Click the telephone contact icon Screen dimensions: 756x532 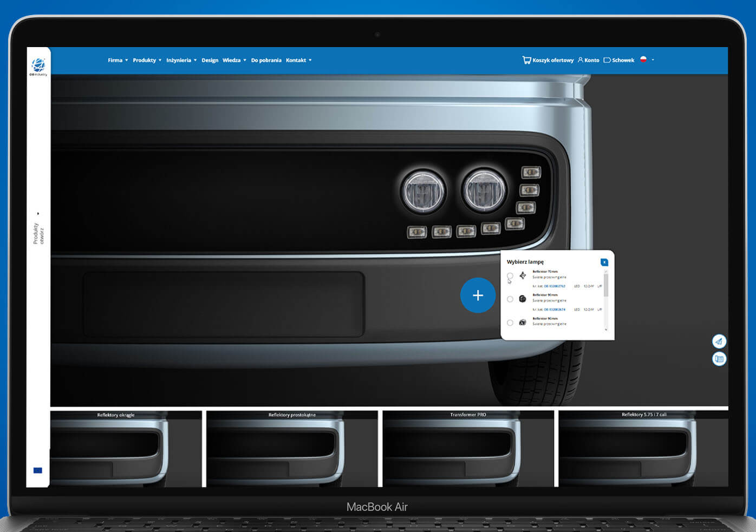pos(719,359)
